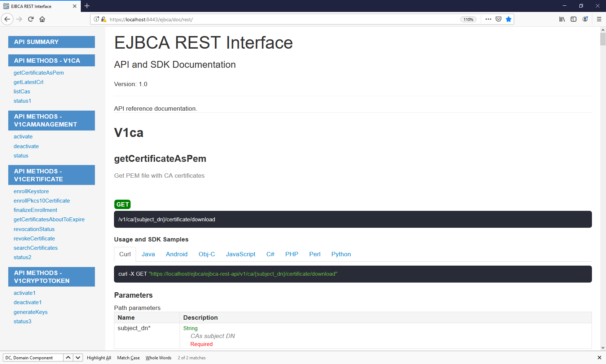Enable Match Case in the find bar

[x=128, y=358]
